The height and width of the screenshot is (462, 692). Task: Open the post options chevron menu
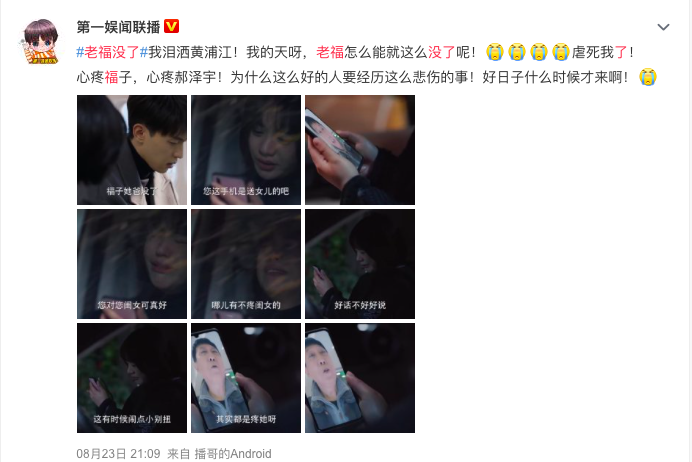tap(663, 27)
